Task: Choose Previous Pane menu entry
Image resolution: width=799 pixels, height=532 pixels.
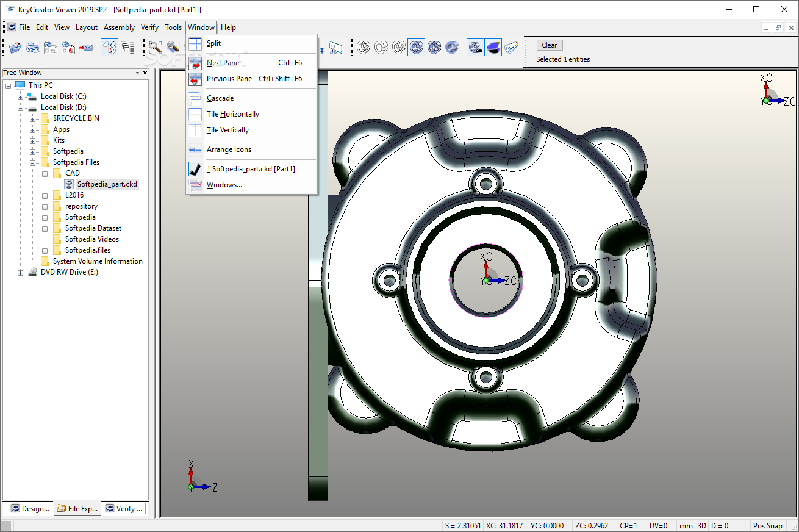Action: pos(252,79)
